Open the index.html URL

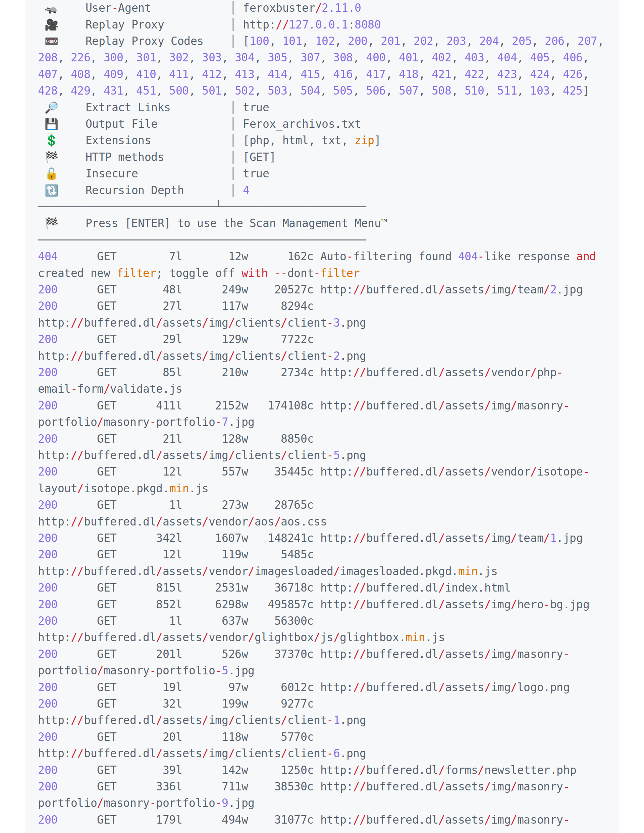point(415,588)
